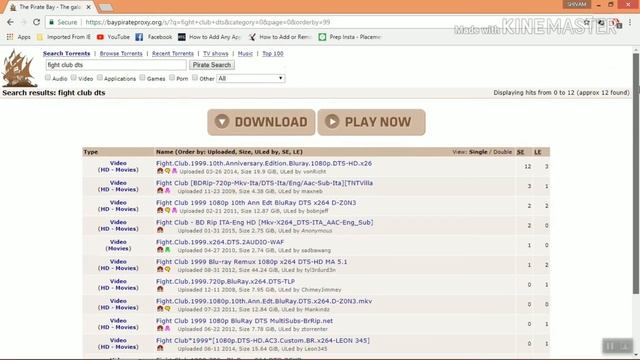640x360 pixels.
Task: Reload the page with the refresh icon
Action: pyautogui.click(x=36, y=22)
